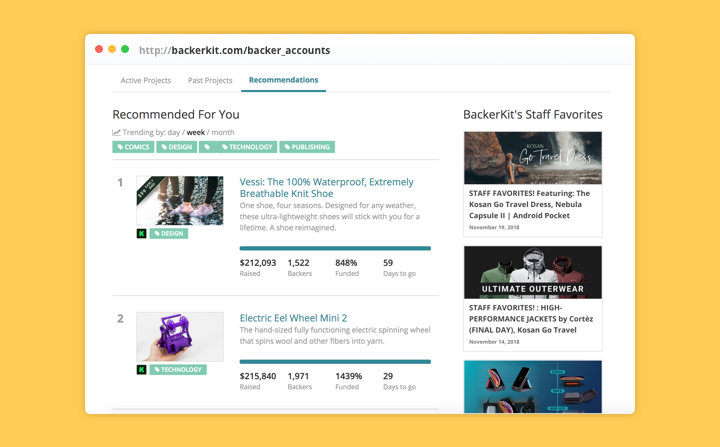This screenshot has width=720, height=447.
Task: Filter recommendations by the PUBLISHING tag
Action: point(307,147)
